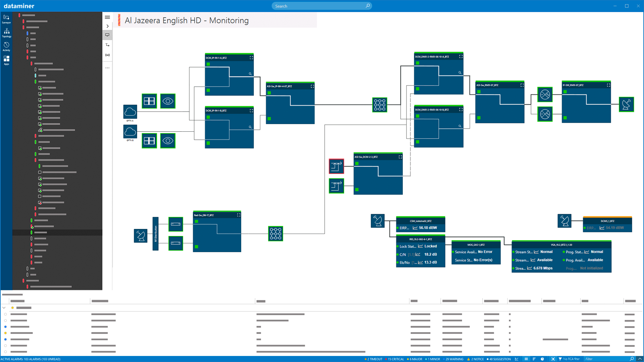Expand the Red-Sw_DB-17_BTZ switch block
Viewport: 644px width, 362px height.
[238, 215]
